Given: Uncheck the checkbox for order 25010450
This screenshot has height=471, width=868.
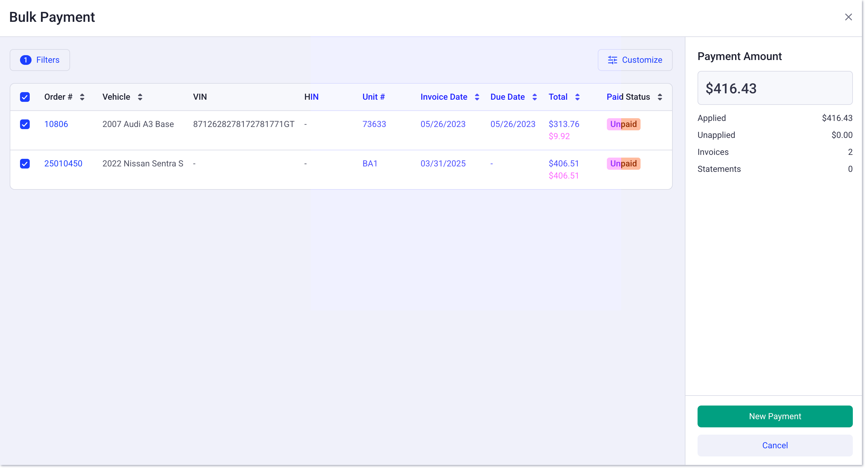Looking at the screenshot, I should pyautogui.click(x=25, y=164).
